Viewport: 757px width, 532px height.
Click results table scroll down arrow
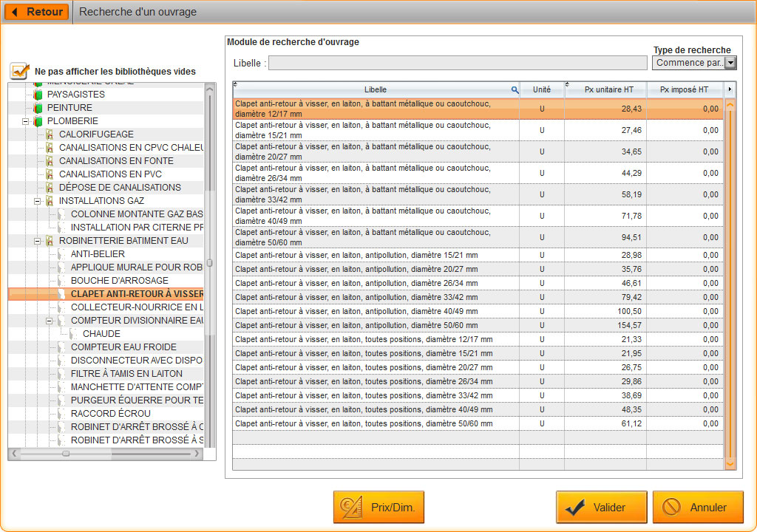pyautogui.click(x=730, y=464)
